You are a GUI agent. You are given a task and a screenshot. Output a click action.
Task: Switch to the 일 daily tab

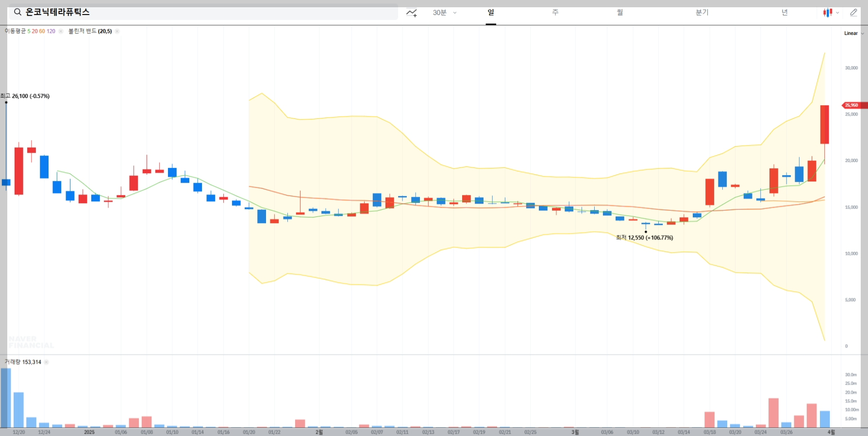click(491, 13)
